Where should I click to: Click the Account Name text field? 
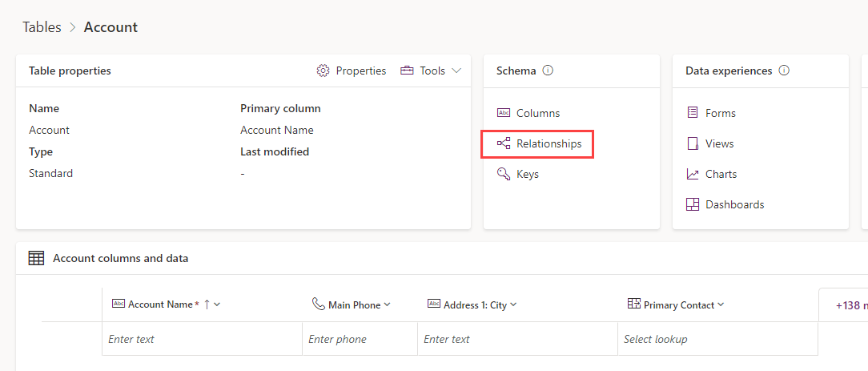[202, 339]
